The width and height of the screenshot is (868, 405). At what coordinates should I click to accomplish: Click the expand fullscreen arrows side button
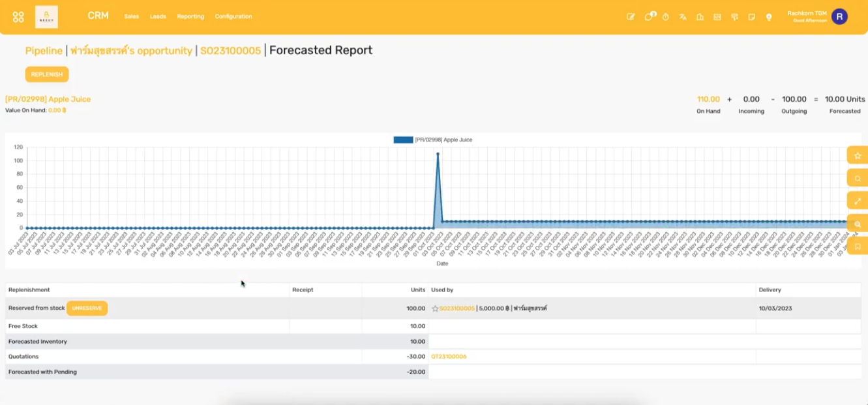(x=857, y=201)
